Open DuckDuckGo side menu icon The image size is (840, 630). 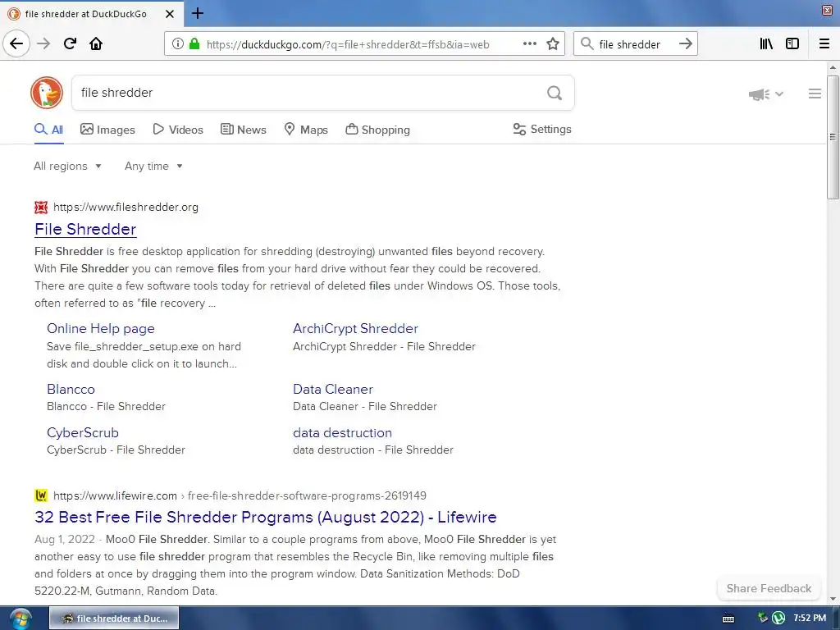815,94
